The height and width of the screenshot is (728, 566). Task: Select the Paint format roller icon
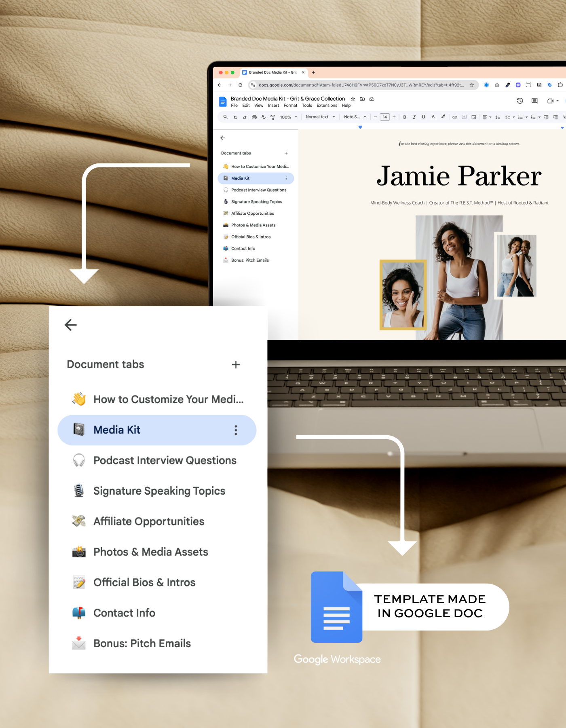(272, 117)
